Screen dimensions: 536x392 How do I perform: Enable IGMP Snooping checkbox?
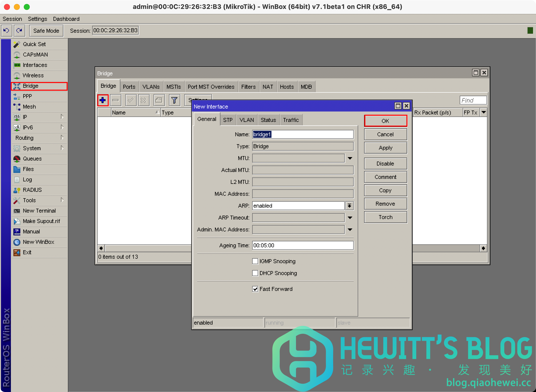tap(255, 261)
